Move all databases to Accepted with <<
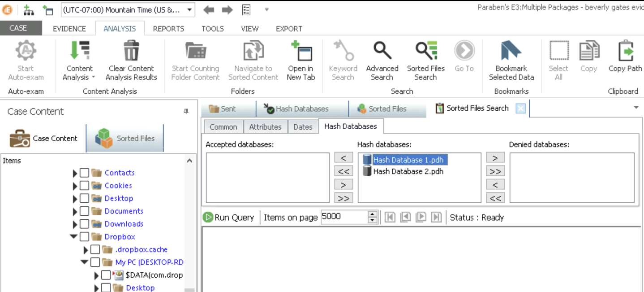 pyautogui.click(x=343, y=171)
